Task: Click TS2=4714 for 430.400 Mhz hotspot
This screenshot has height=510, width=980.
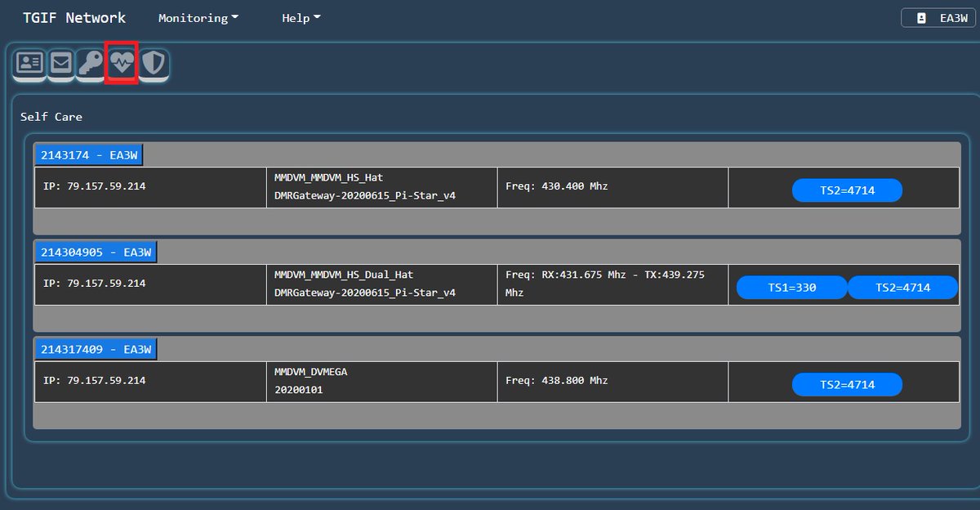Action: [847, 190]
